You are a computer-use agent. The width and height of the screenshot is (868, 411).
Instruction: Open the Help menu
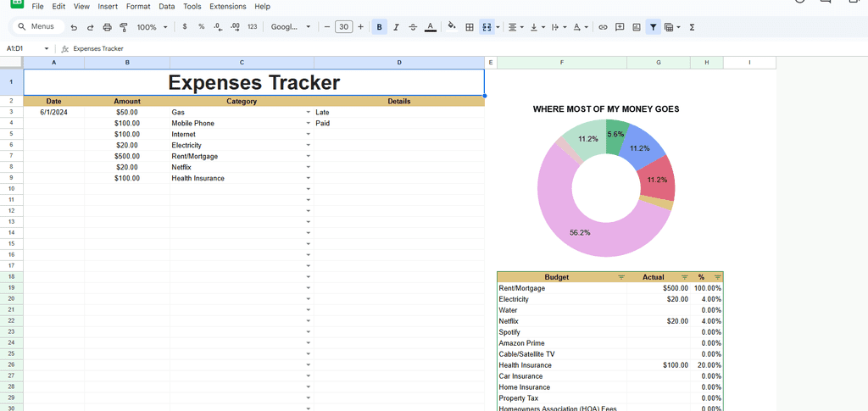click(263, 7)
